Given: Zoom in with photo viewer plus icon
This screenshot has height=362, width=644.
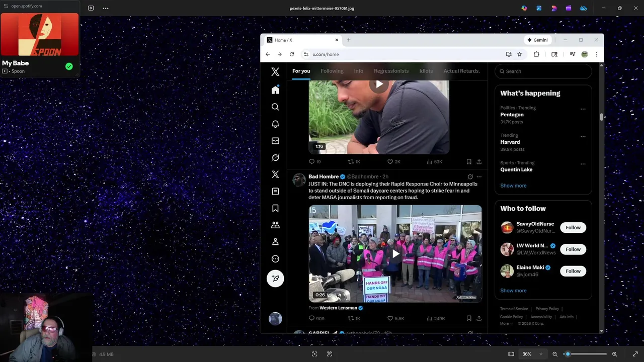Looking at the screenshot, I should [x=615, y=354].
